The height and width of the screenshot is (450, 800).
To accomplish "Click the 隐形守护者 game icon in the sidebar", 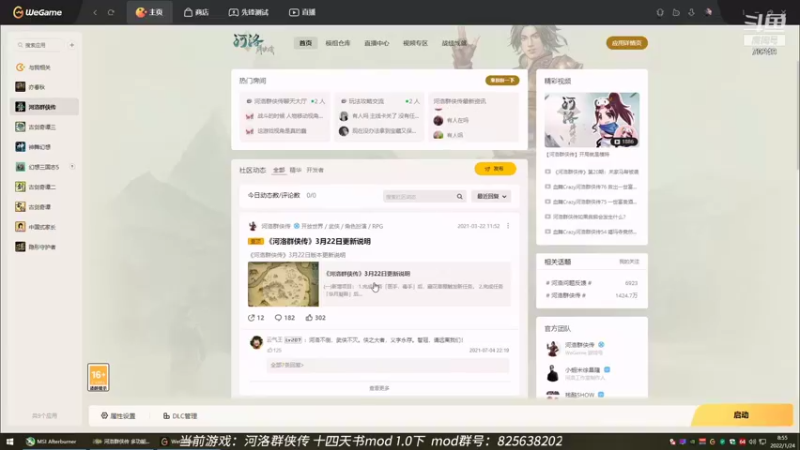I will (20, 247).
